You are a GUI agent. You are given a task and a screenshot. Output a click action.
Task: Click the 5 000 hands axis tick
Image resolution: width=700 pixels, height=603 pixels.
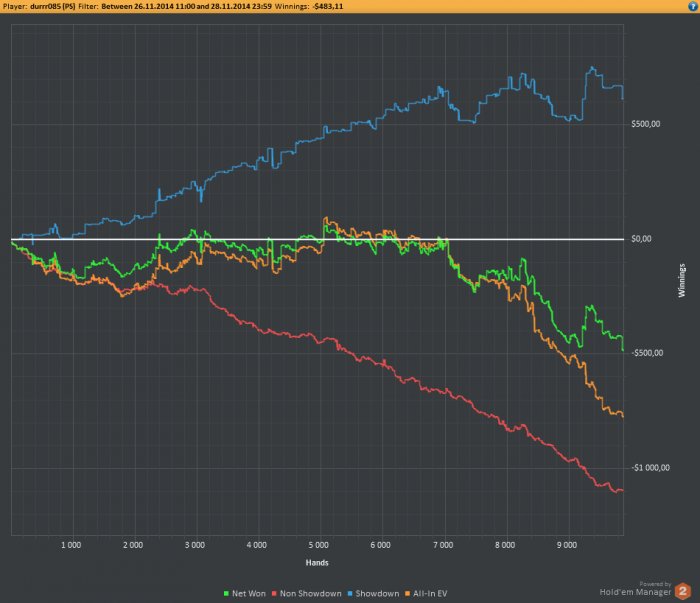(319, 545)
